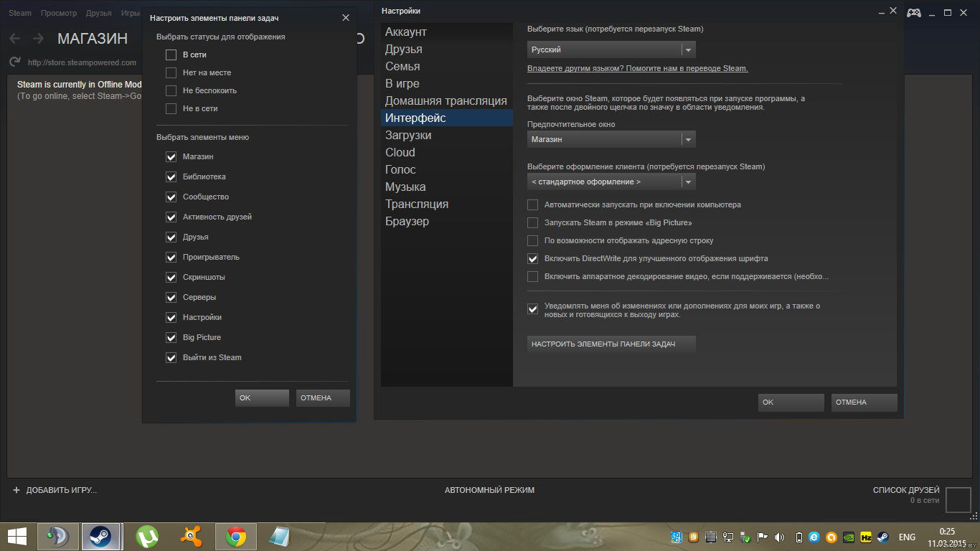Click the yellow Hz tray icon
The height and width of the screenshot is (551, 980).
click(866, 537)
